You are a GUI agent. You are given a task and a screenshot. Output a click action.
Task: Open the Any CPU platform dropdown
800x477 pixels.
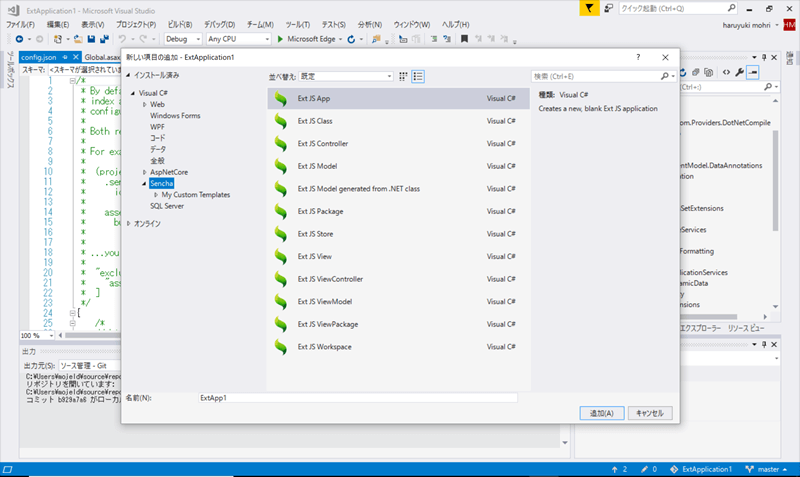coord(238,39)
